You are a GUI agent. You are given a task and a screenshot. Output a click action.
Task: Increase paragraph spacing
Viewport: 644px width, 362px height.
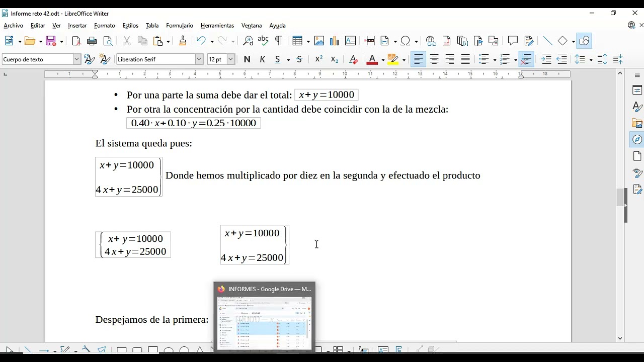(602, 59)
